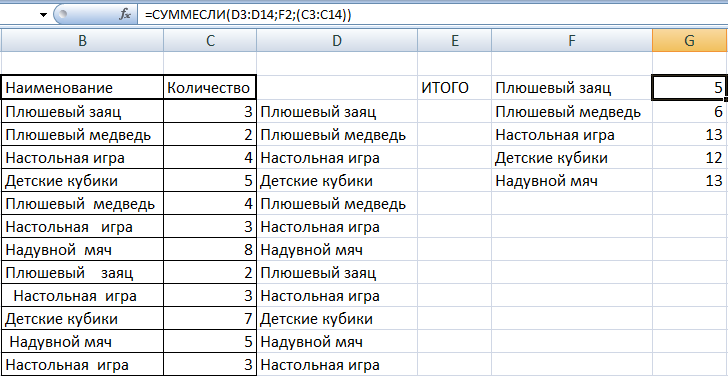Select highlighted column G header

(x=690, y=41)
